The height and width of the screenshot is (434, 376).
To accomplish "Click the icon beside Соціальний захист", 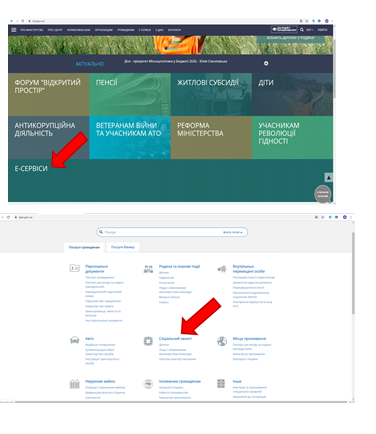I will [148, 341].
